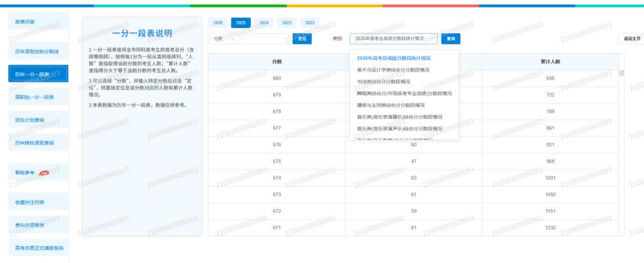644x263 pixels.
Task: Click the score cell 674
Action: [x=277, y=177]
